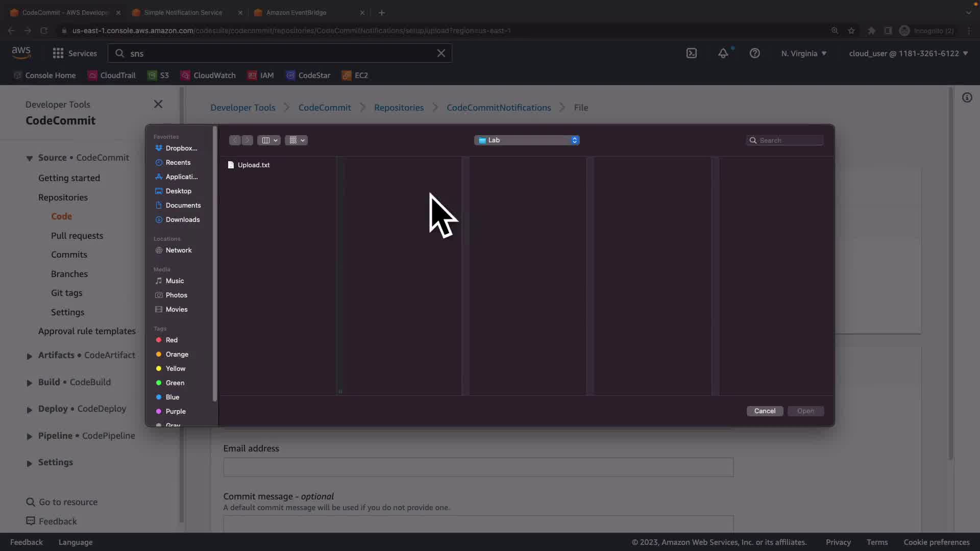Click the notifications bell icon
Viewport: 980px width, 551px height.
(x=723, y=53)
